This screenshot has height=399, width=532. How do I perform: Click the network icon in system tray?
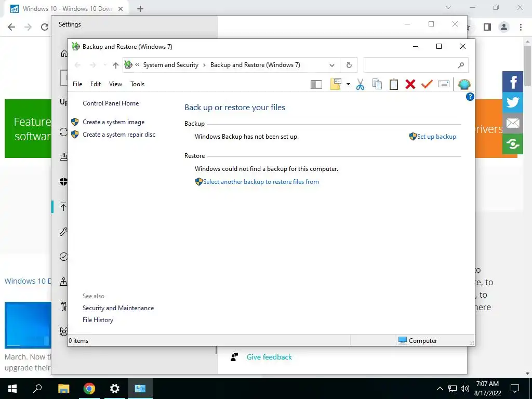(453, 389)
